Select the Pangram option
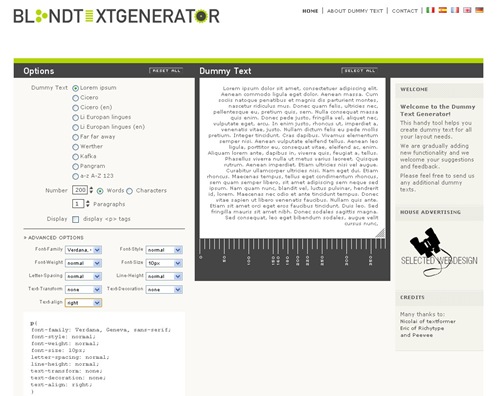The height and width of the screenshot is (396, 500). pyautogui.click(x=76, y=166)
